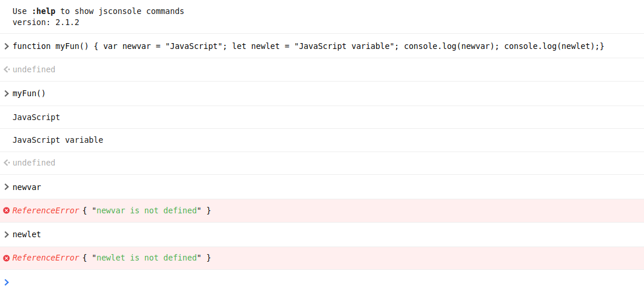Screen dimensions: 644x299
Task: Click the first undefined result text
Action: [x=34, y=69]
